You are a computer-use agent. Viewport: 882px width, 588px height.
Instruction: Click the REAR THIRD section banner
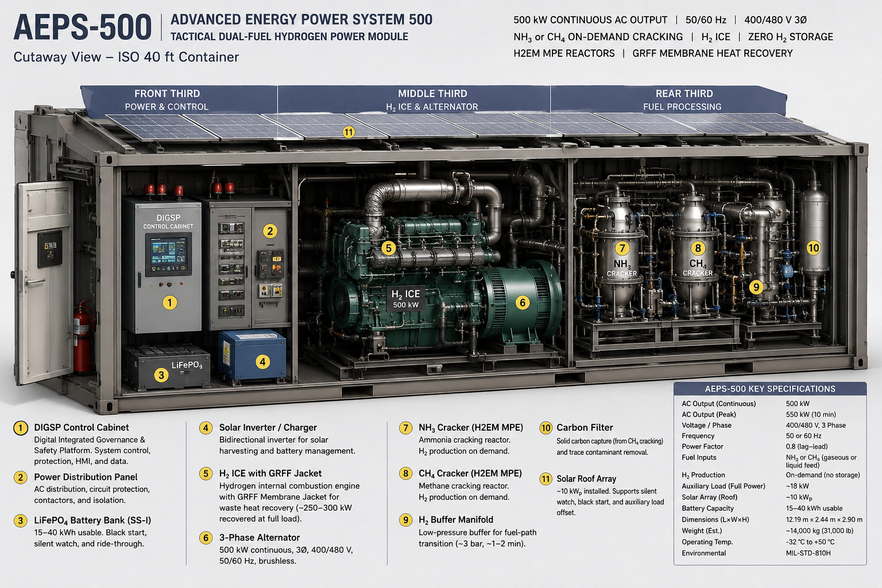(668, 99)
